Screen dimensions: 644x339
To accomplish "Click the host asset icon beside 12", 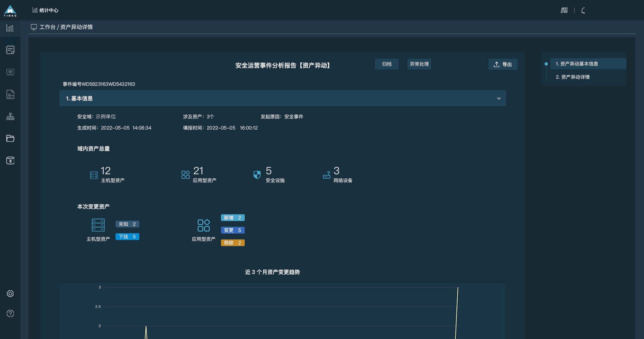I will [x=94, y=175].
